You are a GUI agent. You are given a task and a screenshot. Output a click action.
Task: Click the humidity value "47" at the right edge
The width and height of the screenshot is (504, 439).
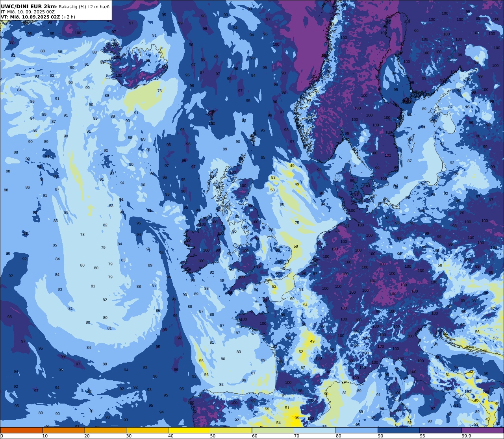pyautogui.click(x=497, y=404)
